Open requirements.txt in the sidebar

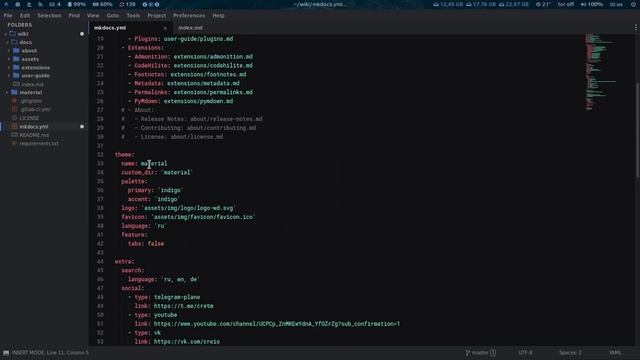(39, 144)
